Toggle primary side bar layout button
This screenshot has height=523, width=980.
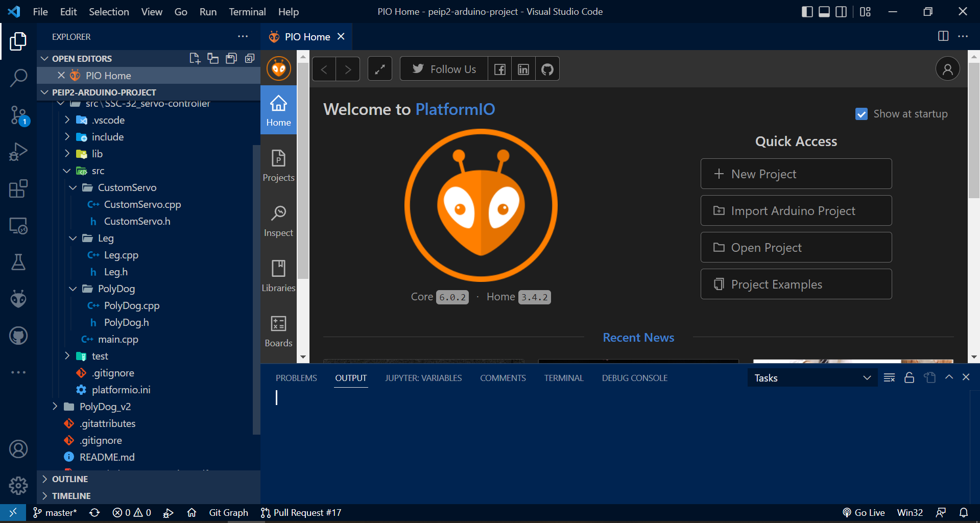807,12
